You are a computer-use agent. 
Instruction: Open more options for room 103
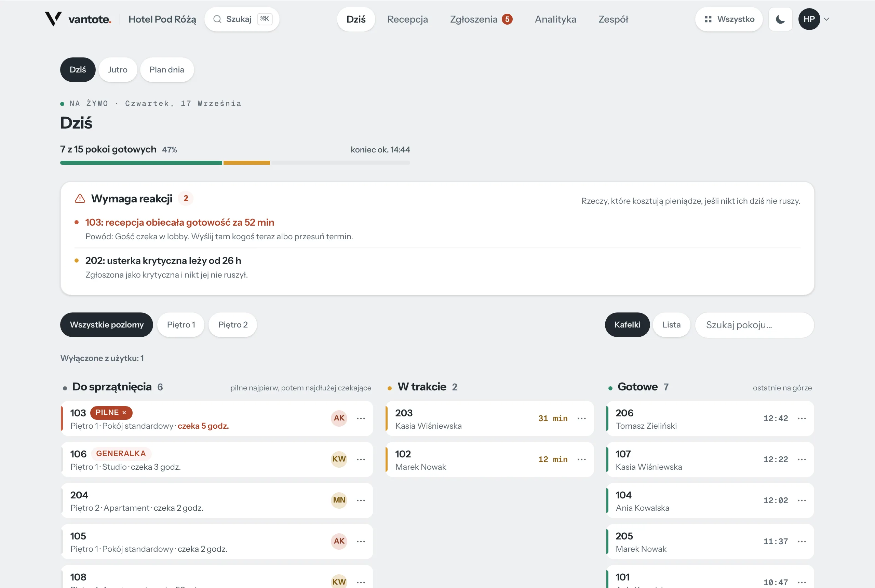coord(361,418)
